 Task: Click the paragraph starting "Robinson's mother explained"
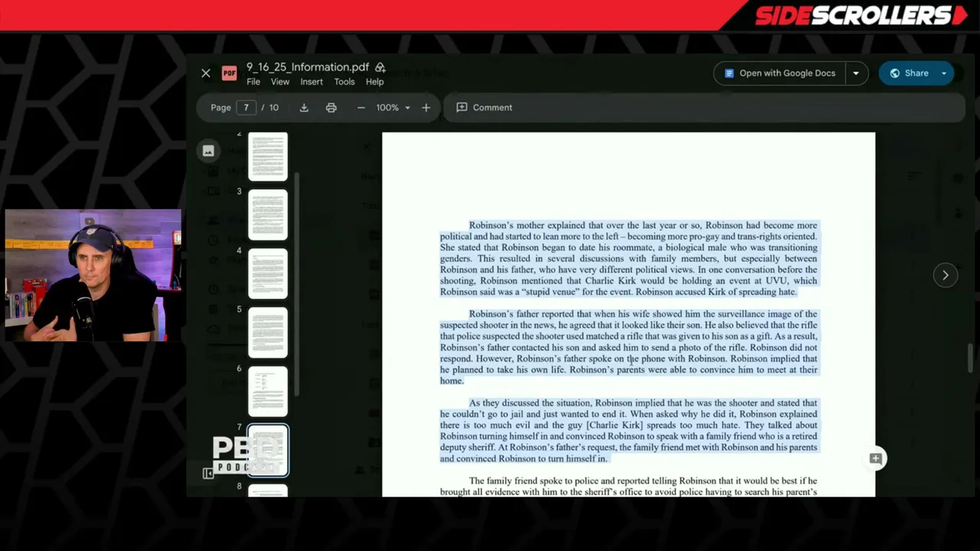click(x=629, y=259)
